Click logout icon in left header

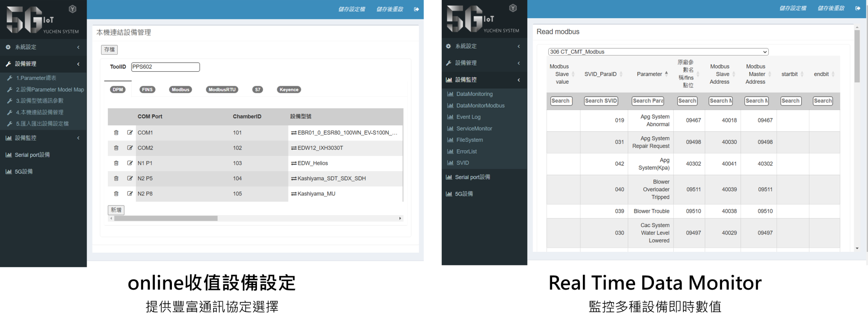point(416,9)
